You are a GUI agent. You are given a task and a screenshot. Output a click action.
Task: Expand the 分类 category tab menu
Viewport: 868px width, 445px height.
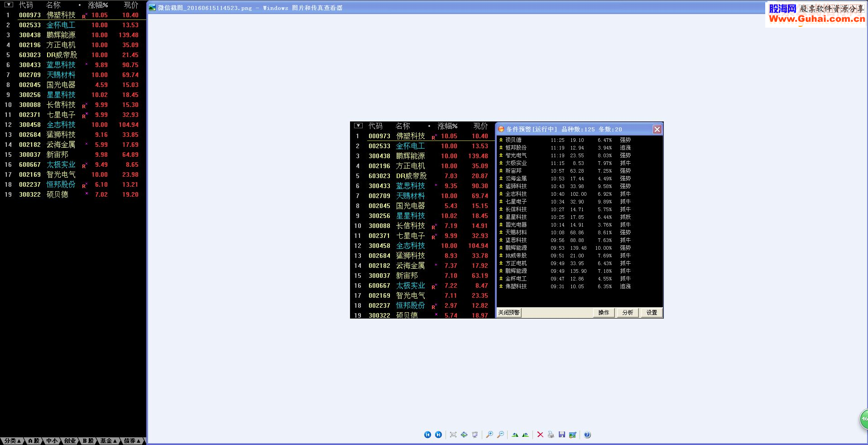[x=12, y=440]
